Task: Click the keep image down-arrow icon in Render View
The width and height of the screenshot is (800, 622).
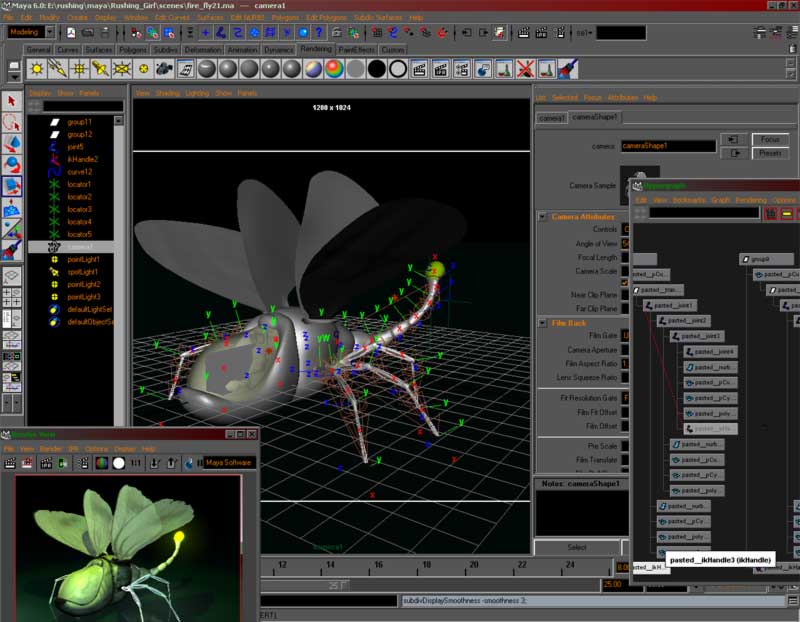Action: coord(155,463)
